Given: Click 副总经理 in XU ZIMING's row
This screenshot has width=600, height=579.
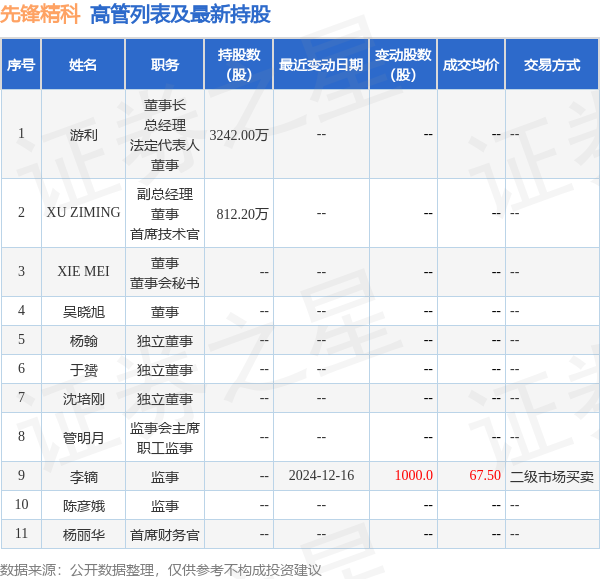Looking at the screenshot, I should click(165, 194).
